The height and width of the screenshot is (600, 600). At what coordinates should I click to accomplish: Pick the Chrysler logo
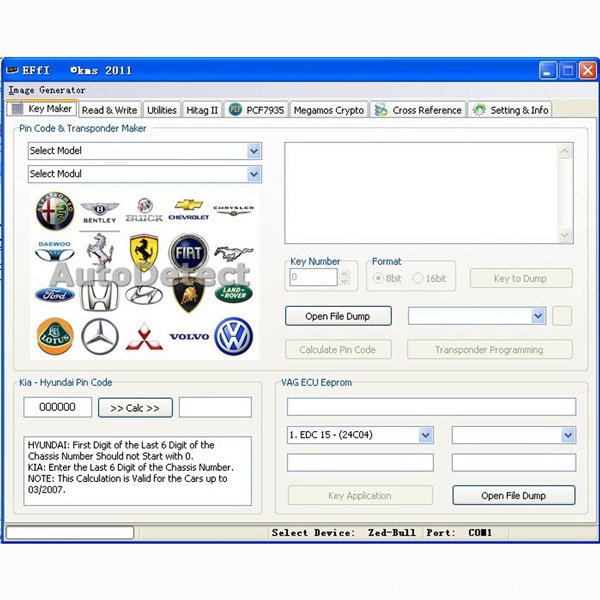(233, 210)
